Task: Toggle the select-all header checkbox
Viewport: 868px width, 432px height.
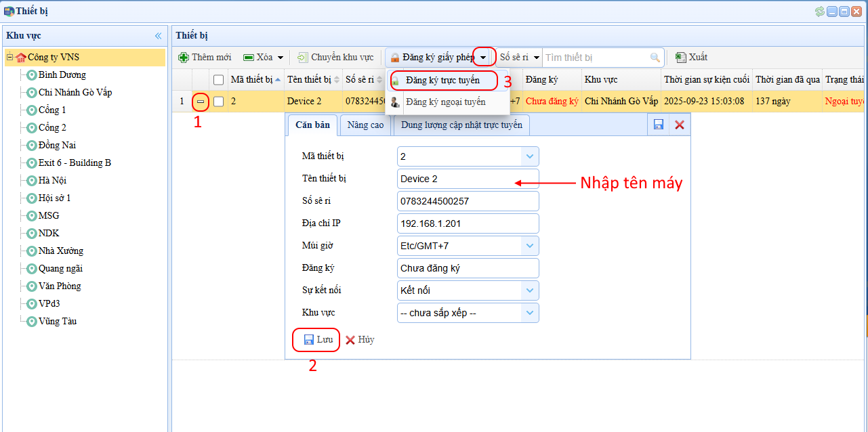Action: [218, 80]
